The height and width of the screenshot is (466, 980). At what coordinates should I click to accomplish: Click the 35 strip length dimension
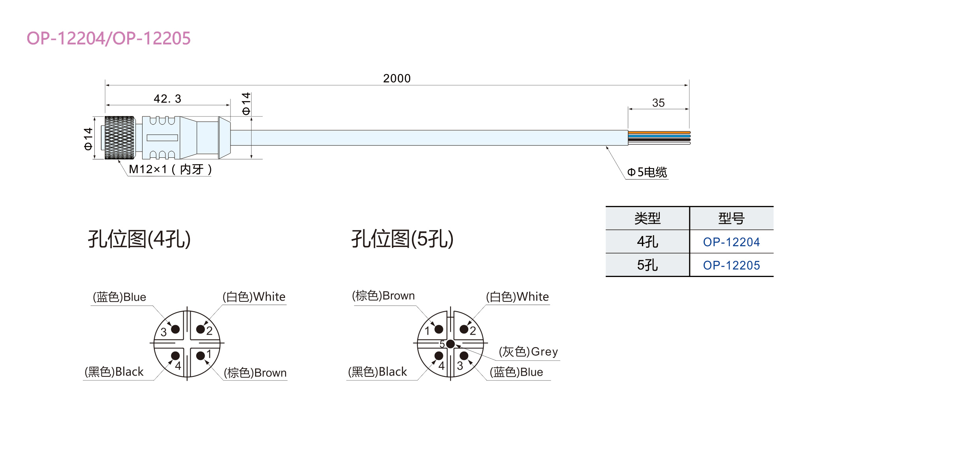click(658, 103)
